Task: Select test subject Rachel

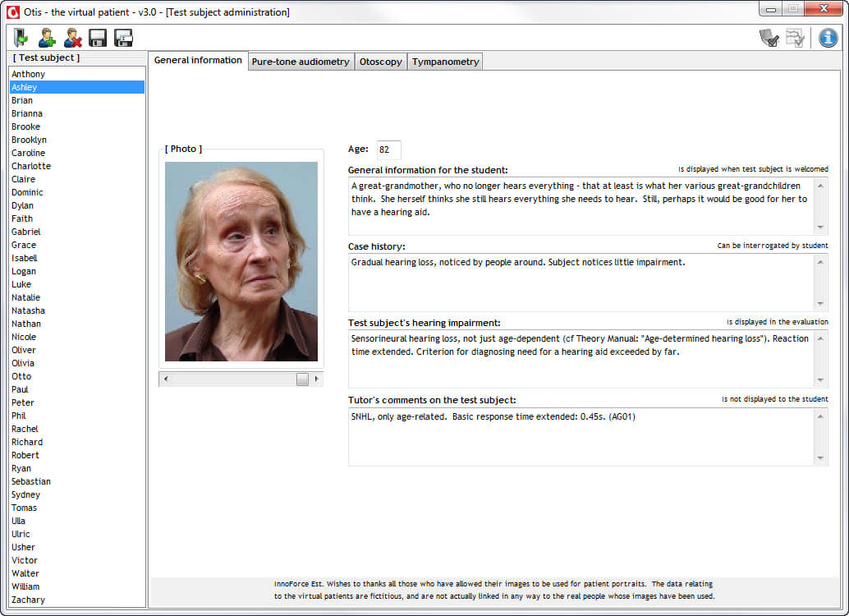Action: click(x=77, y=429)
